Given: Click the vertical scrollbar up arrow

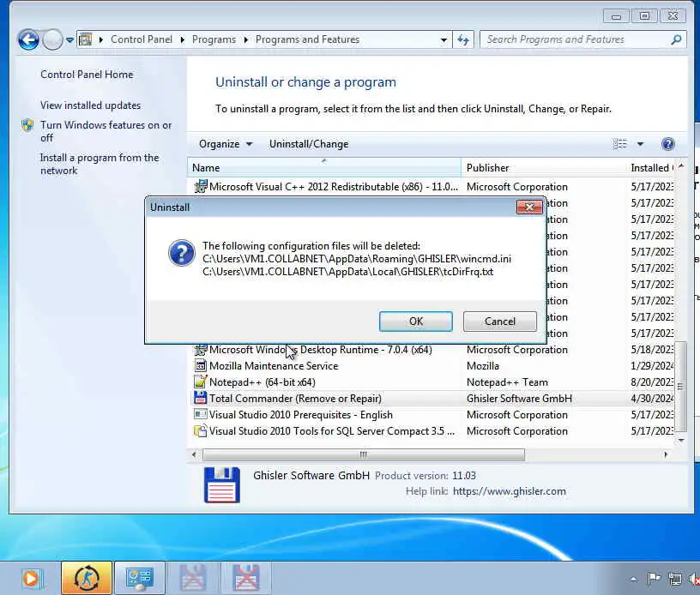Looking at the screenshot, I should [681, 166].
